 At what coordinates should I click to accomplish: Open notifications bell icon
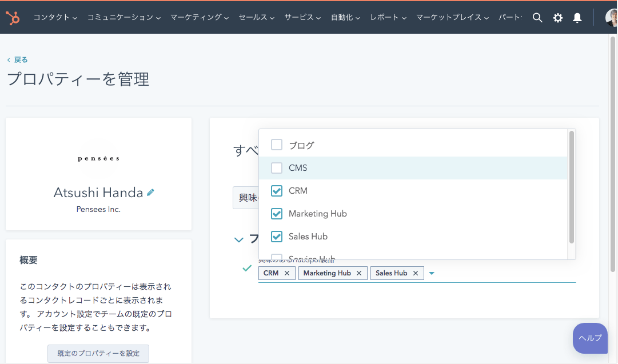(x=577, y=18)
